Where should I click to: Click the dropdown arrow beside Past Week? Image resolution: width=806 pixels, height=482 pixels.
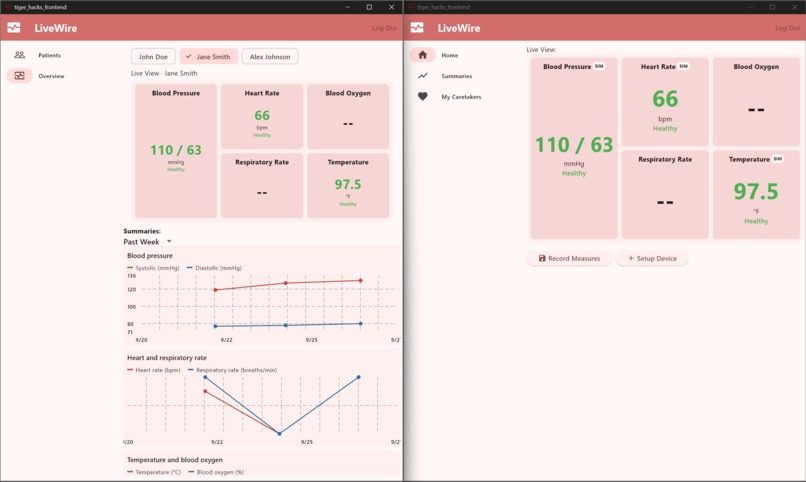[x=169, y=242]
